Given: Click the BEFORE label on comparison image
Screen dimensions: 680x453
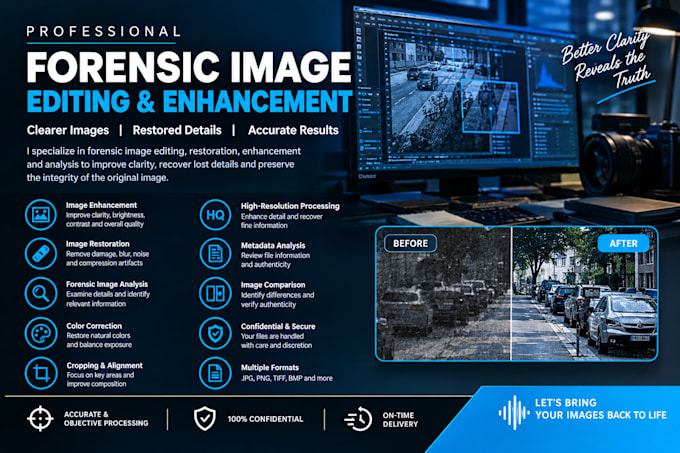Looking at the screenshot, I should click(410, 243).
